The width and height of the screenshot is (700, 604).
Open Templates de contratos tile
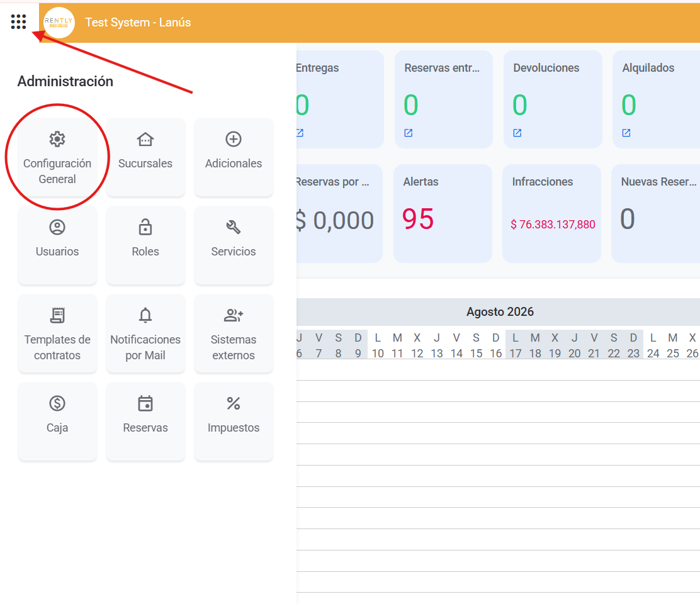[57, 333]
